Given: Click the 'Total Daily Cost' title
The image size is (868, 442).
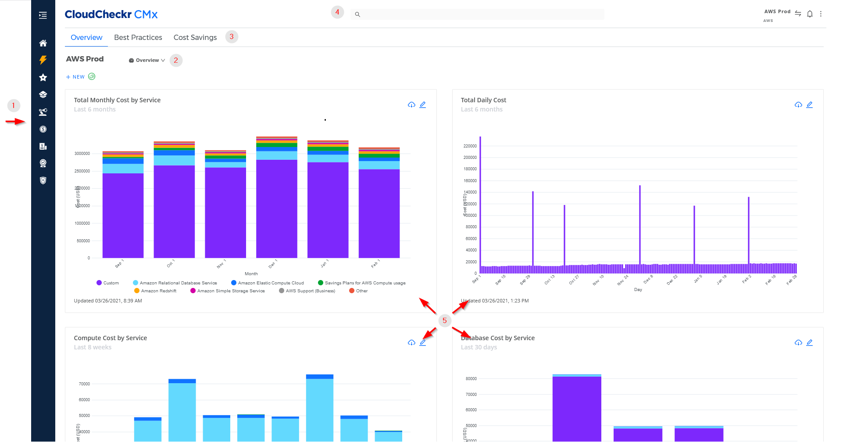Looking at the screenshot, I should (x=483, y=100).
